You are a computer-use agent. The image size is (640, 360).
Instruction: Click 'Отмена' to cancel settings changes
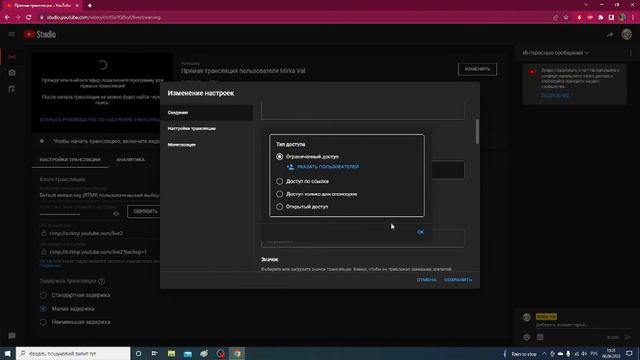(x=426, y=280)
